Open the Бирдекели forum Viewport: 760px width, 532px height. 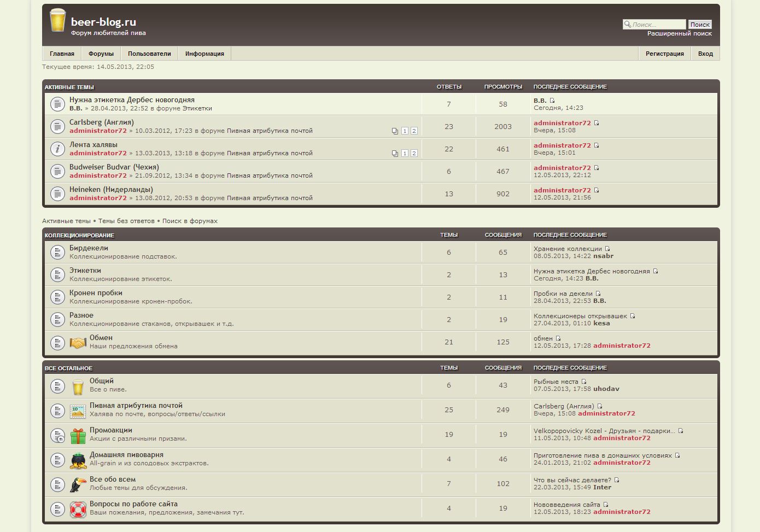tap(89, 248)
